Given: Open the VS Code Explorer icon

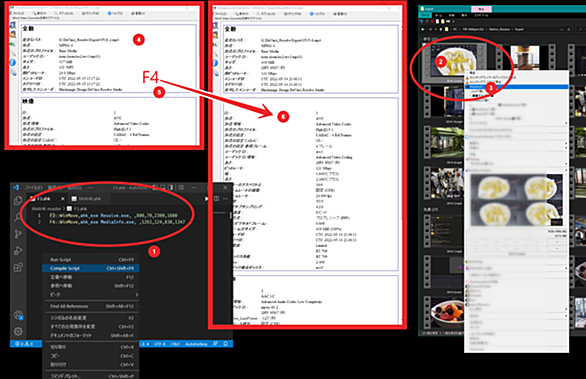Looking at the screenshot, I should [18, 201].
